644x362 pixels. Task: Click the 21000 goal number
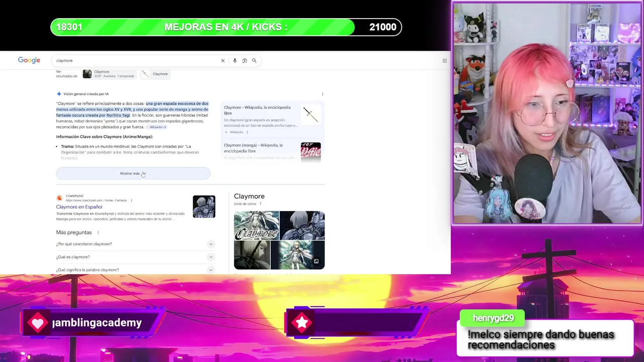point(383,27)
